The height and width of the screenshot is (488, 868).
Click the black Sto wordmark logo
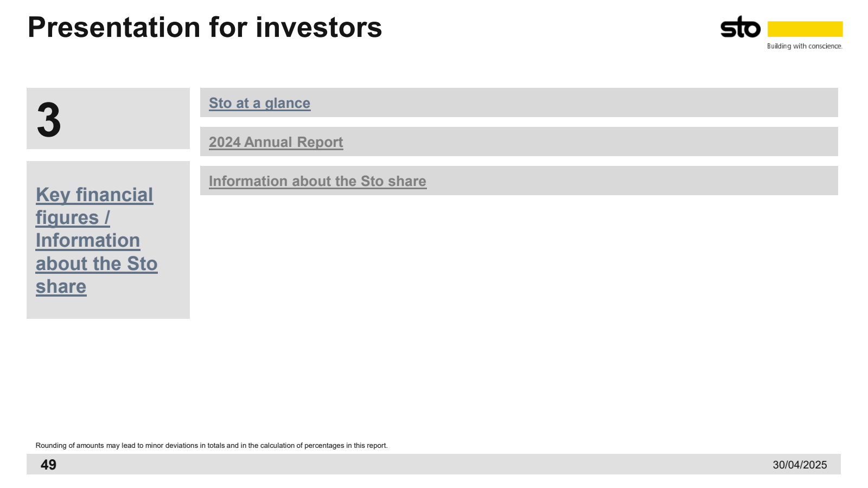(740, 27)
